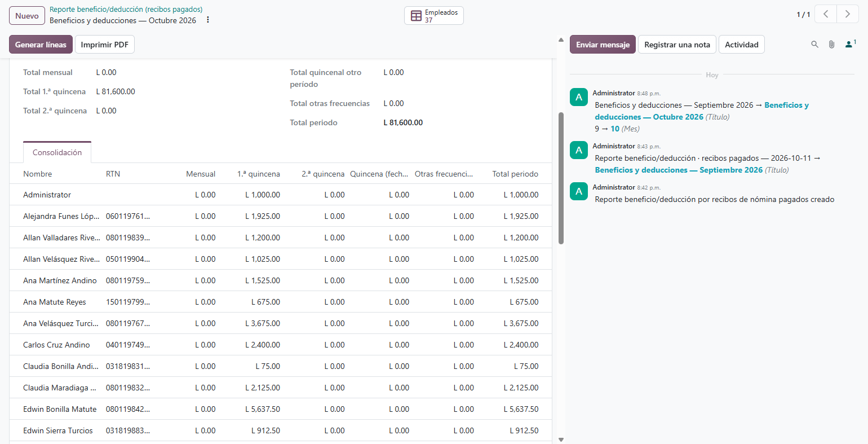Click the Total periodo value L 81,600.00
868x444 pixels.
coord(403,122)
